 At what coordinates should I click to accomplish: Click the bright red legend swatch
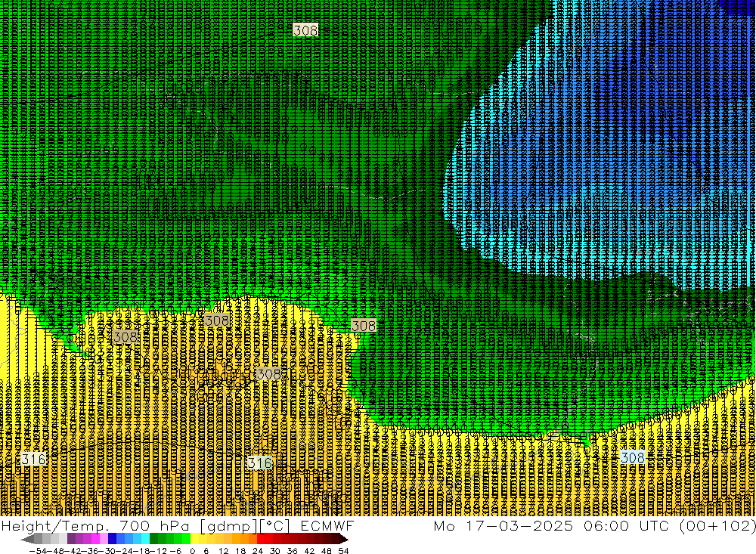[261, 539]
